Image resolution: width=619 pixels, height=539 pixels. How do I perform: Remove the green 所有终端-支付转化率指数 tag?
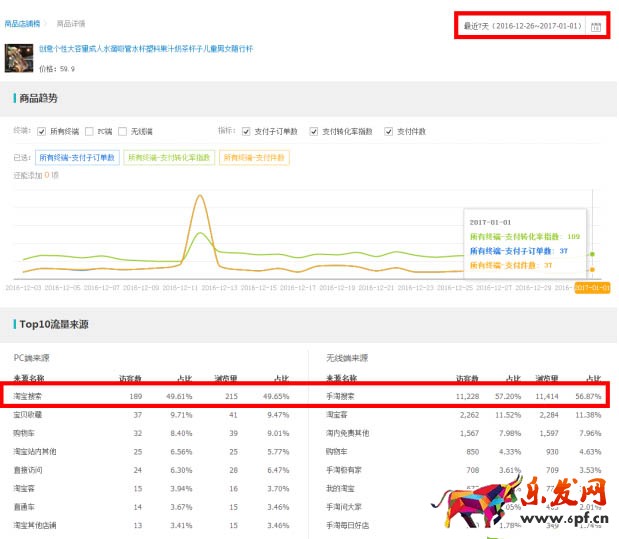[x=168, y=157]
